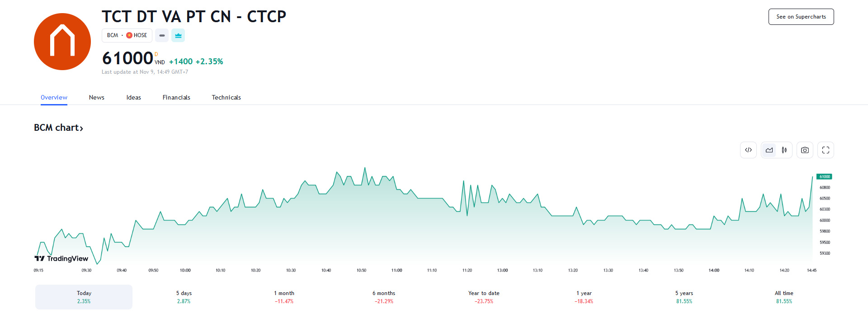This screenshot has width=868, height=319.
Task: Go to the Technicals tab
Action: point(226,97)
